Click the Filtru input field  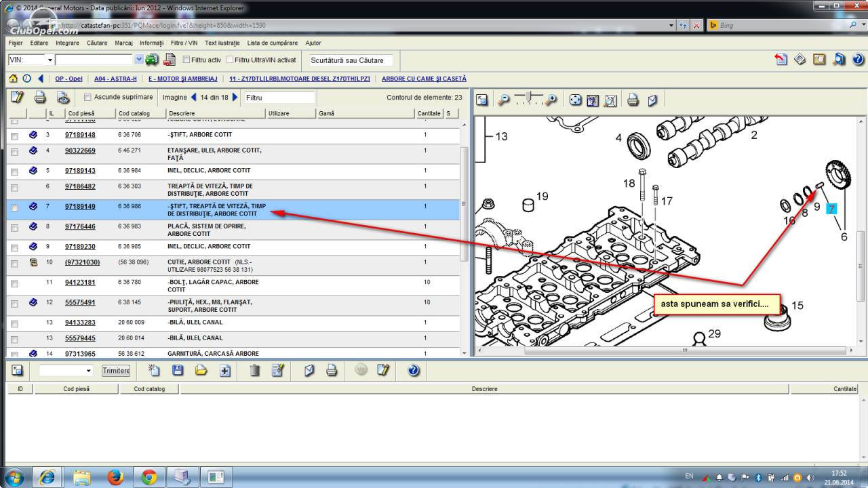click(x=279, y=98)
